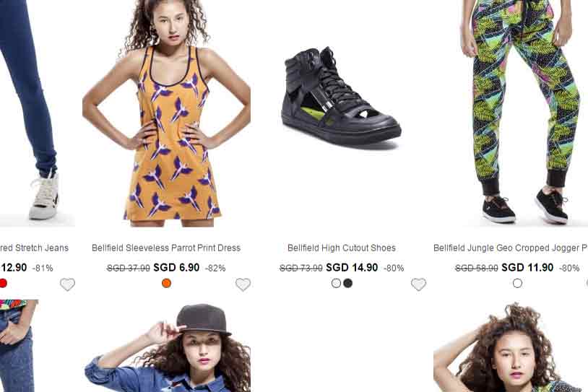
Task: Click the Bellfield Jungle Geo Cropped Jogger title
Action: pos(510,248)
